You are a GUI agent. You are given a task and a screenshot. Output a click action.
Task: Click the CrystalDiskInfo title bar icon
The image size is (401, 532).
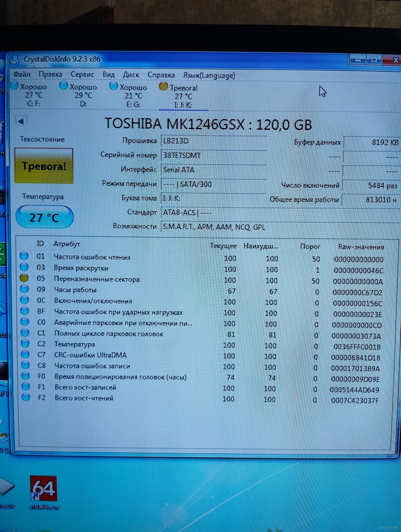(14, 60)
